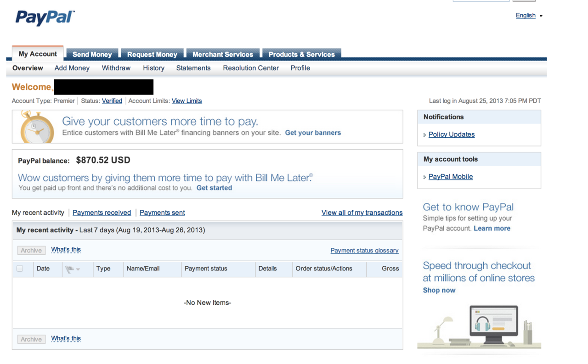Viewport: 588px width, 364px height.
Task: Switch to the My Account tab
Action: [x=38, y=54]
